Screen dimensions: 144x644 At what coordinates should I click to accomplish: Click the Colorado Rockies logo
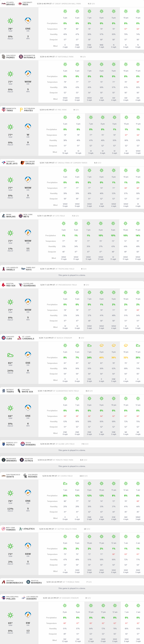(25, 476)
